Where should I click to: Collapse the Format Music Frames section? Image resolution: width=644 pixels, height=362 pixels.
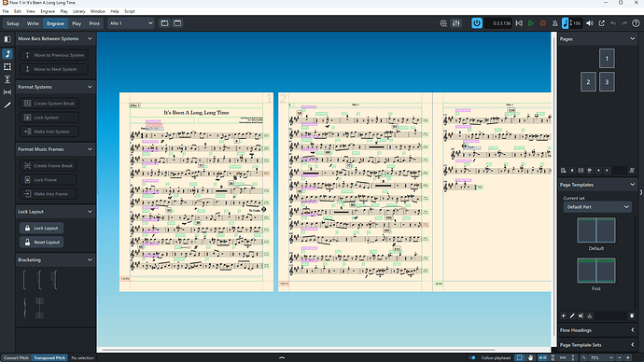90,149
